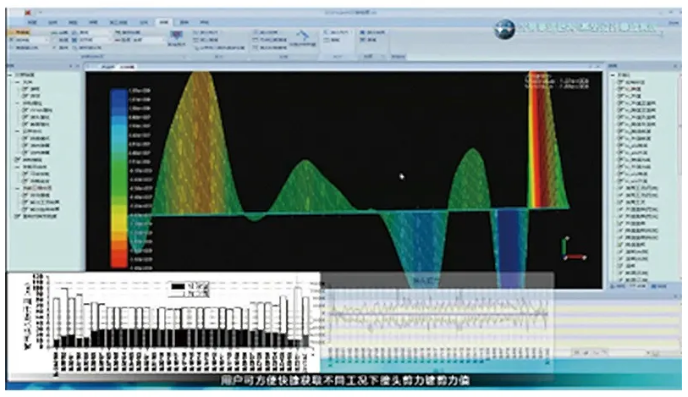This screenshot has height=397, width=688.
Task: Open the last ribbon tab on the right
Action: pos(204,22)
